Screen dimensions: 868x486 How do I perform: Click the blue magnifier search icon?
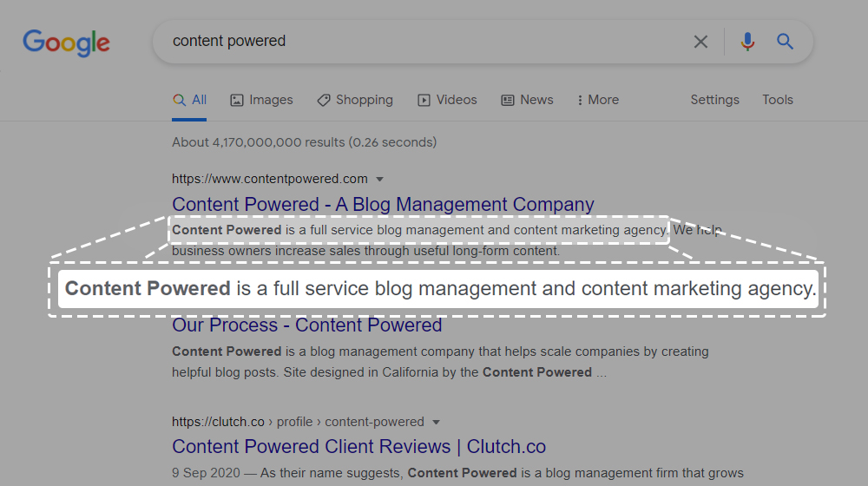tap(785, 42)
